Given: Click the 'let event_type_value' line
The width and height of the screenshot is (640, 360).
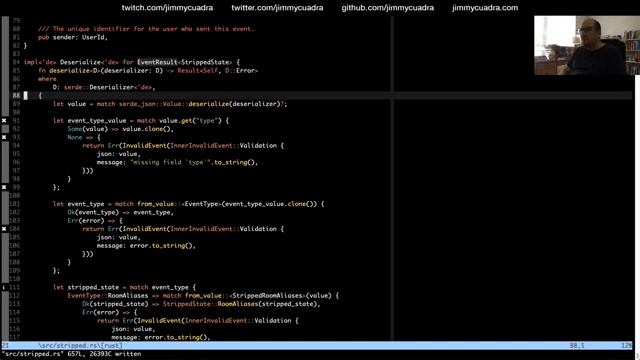Looking at the screenshot, I should (141, 120).
